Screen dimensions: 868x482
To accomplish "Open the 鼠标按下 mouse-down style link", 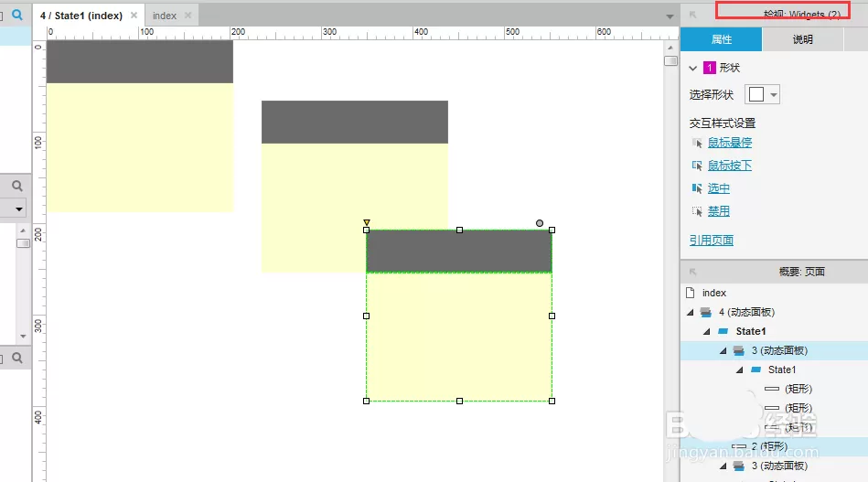I will point(730,166).
